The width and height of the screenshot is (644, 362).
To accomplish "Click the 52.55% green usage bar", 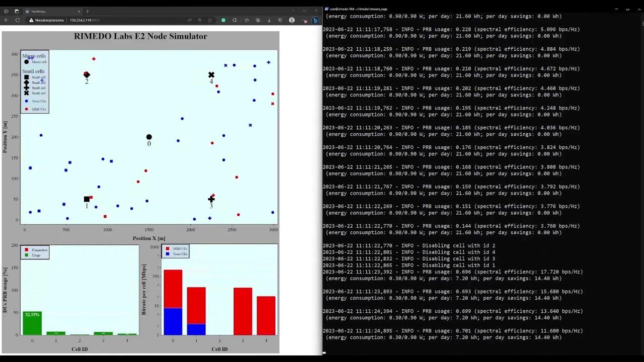I will click(x=32, y=323).
